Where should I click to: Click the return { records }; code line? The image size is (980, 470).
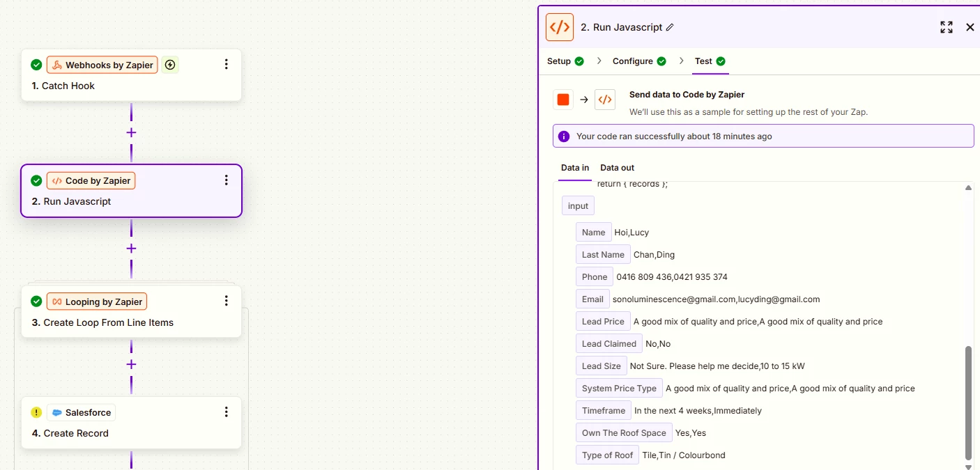632,185
